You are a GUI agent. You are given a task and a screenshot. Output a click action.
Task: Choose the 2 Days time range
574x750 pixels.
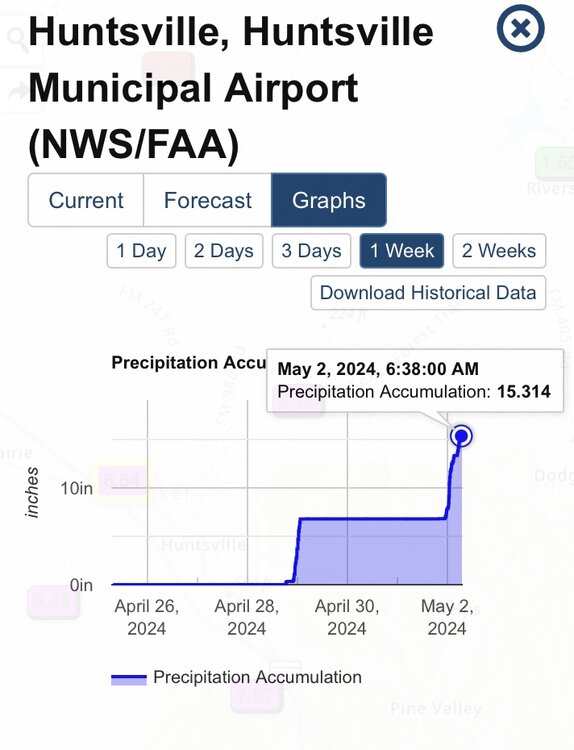[224, 251]
